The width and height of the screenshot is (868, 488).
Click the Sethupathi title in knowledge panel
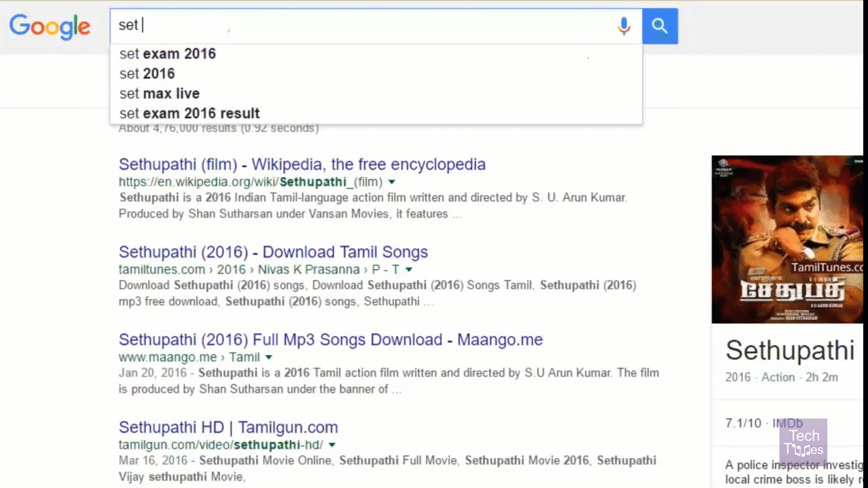click(x=789, y=350)
